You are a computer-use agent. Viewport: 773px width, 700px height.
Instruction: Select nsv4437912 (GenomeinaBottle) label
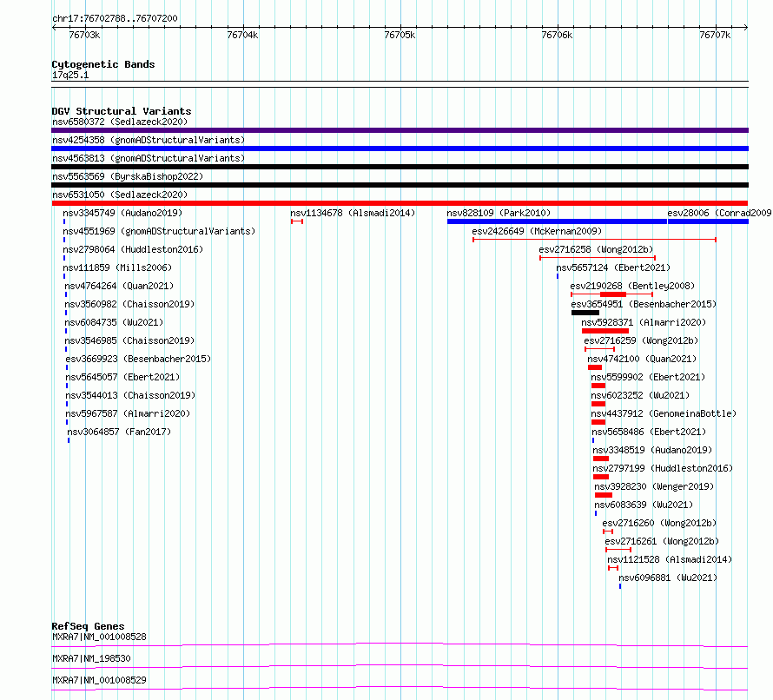[664, 413]
